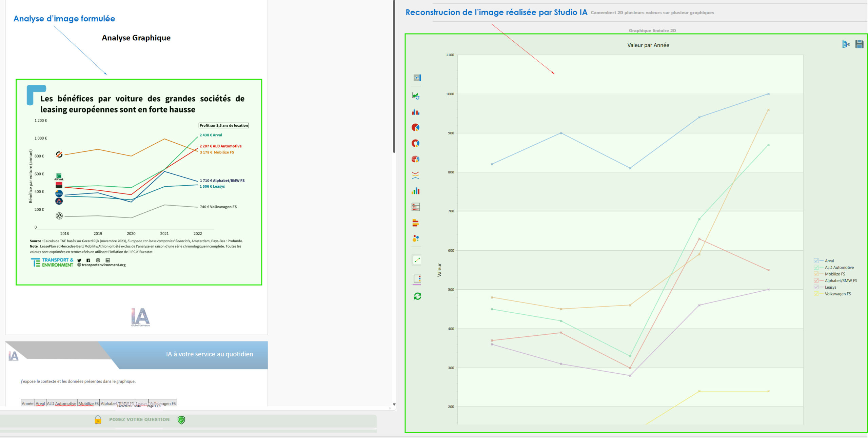Click the 'Valeur par Année' chart title
Image resolution: width=868 pixels, height=438 pixels.
pyautogui.click(x=648, y=45)
